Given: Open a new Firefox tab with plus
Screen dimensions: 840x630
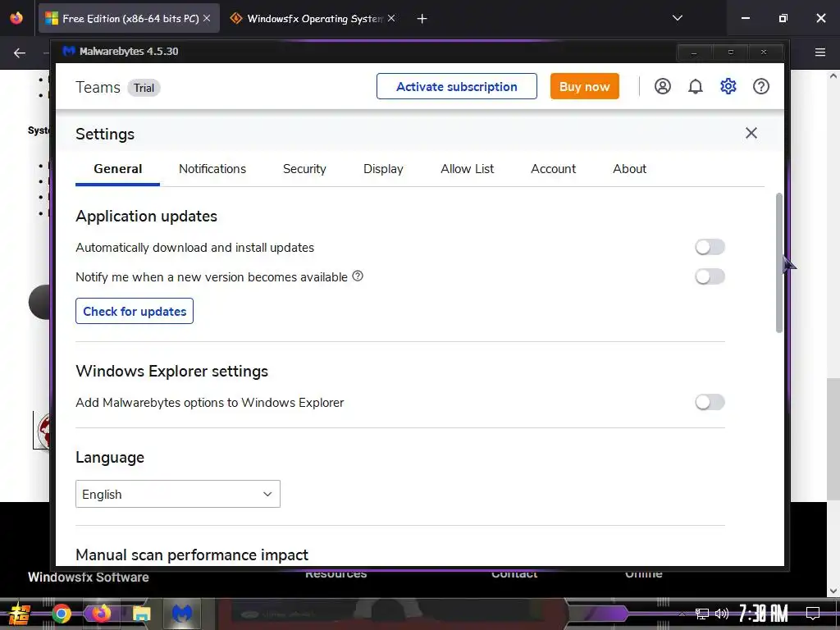Looking at the screenshot, I should pos(422,19).
